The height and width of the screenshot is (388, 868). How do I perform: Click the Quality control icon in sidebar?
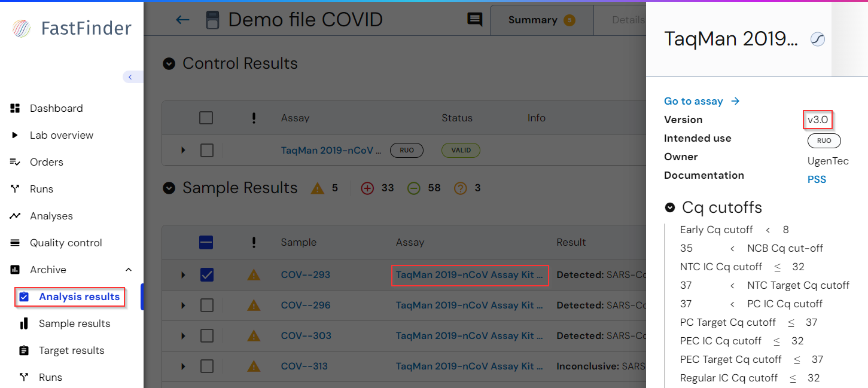coord(16,243)
